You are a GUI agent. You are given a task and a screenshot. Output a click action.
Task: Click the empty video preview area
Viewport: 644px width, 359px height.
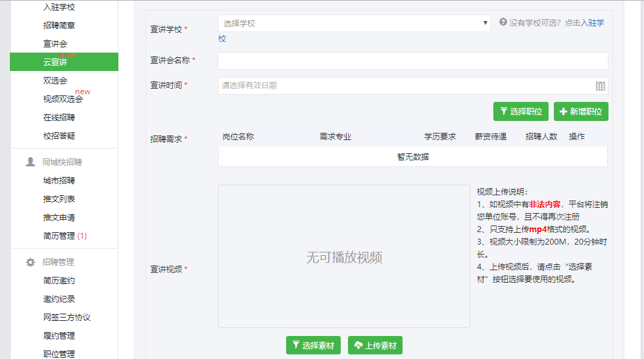point(344,256)
